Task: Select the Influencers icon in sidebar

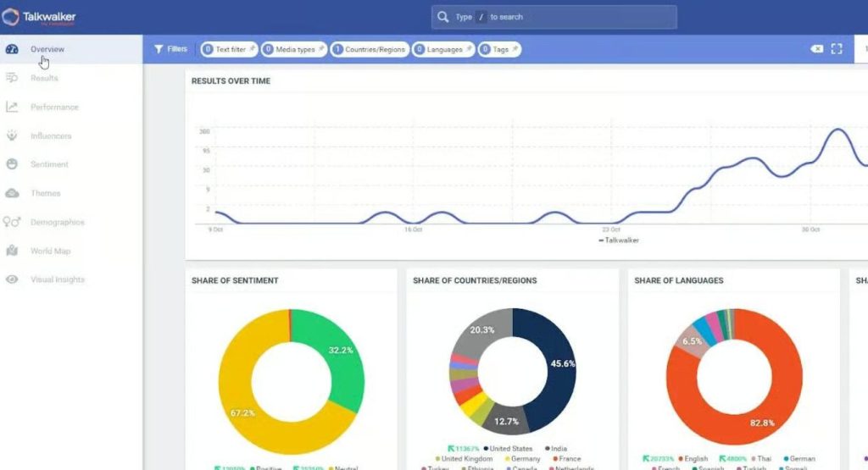Action: pyautogui.click(x=12, y=135)
